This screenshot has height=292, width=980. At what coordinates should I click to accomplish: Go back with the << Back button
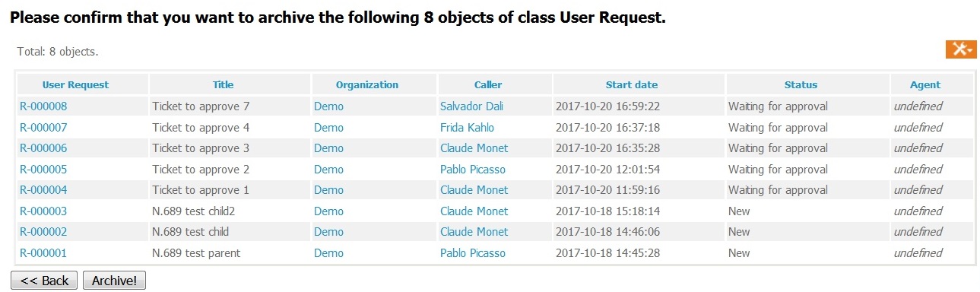(44, 281)
